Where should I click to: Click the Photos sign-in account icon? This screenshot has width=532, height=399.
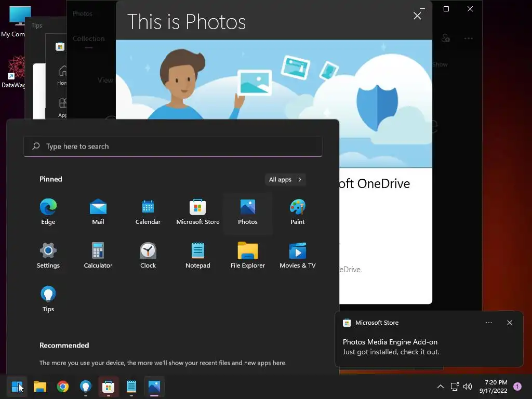[x=445, y=38]
